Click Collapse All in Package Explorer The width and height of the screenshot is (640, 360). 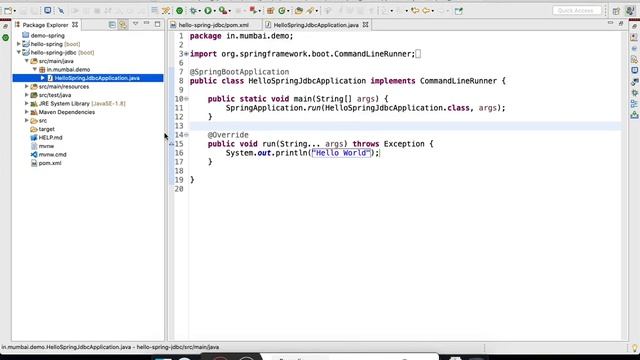112,25
